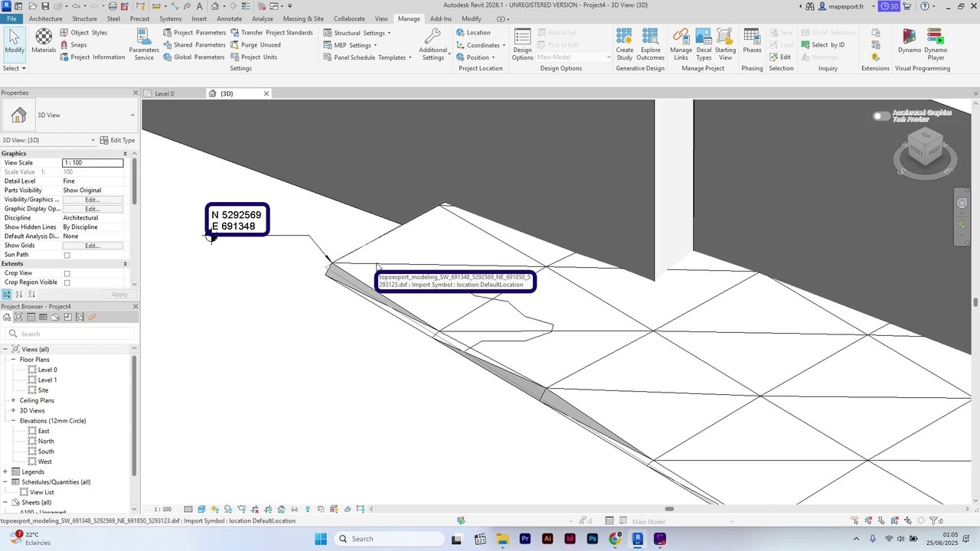This screenshot has width=980, height=551.
Task: Collapse the Elevations (12mm Circle) node
Action: pos(13,421)
